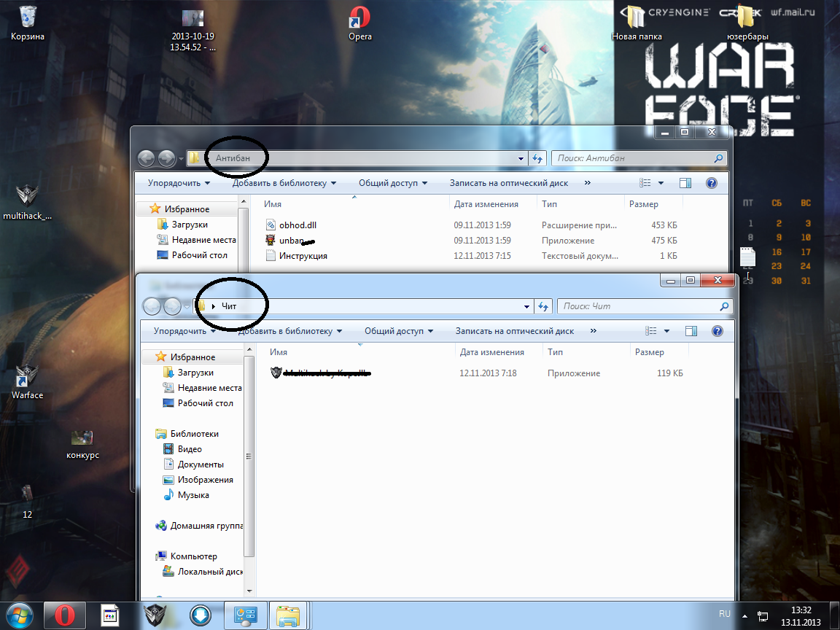Viewport: 840px width, 630px height.
Task: Open help in Антибан window
Action: [x=712, y=183]
